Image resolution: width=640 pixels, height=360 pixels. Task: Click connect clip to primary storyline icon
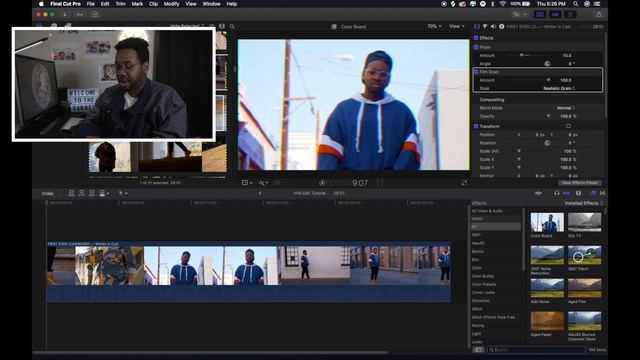click(x=71, y=193)
